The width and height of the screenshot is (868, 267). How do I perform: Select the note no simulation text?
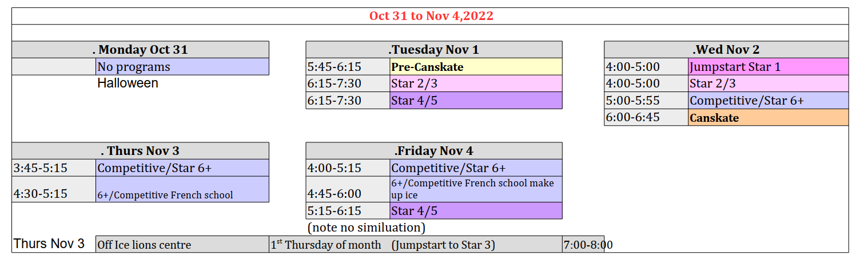367,228
